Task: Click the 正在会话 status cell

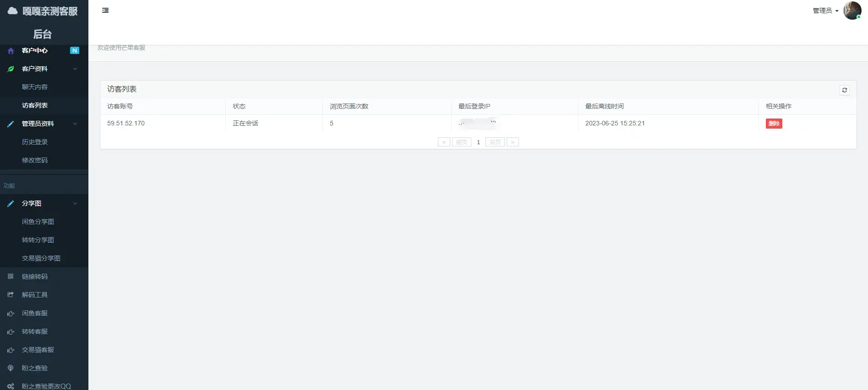Action: (x=246, y=124)
